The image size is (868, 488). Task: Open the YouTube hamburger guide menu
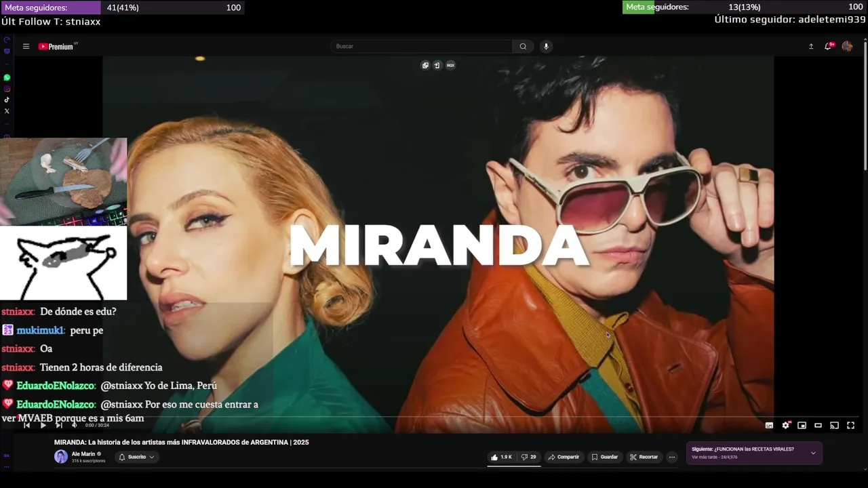(x=26, y=47)
